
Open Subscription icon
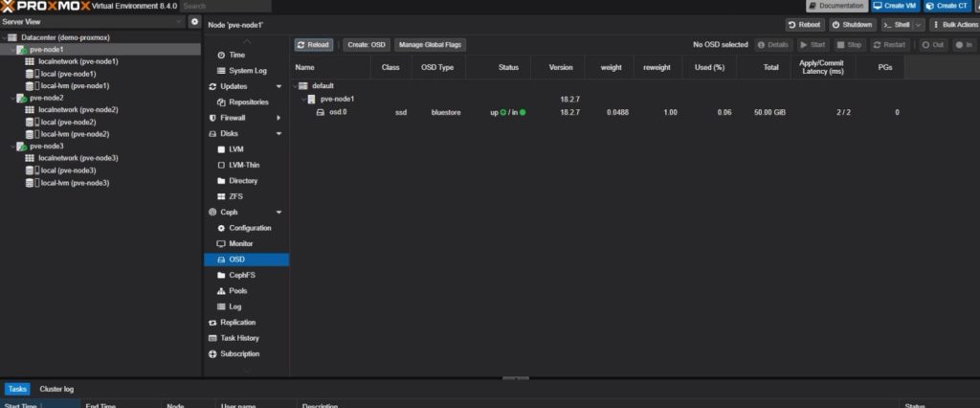tap(212, 353)
